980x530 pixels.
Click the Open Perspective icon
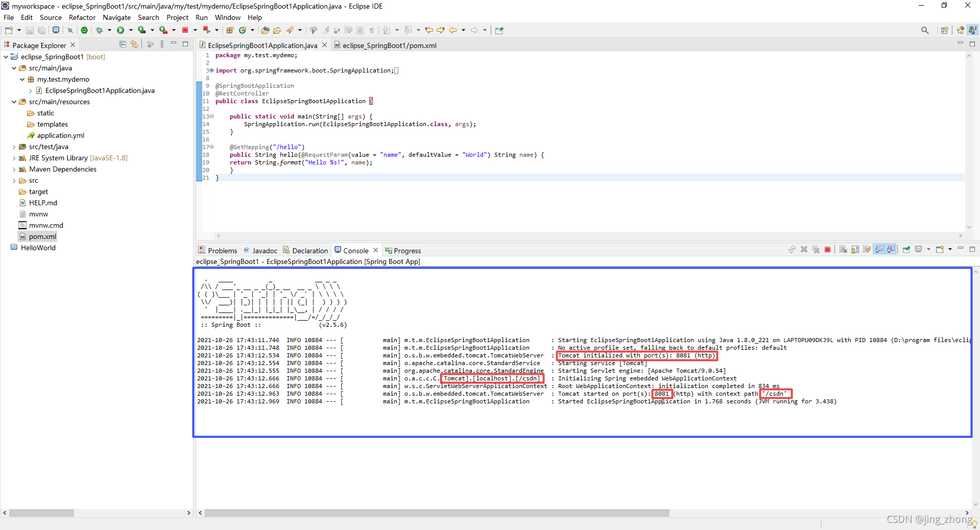pyautogui.click(x=944, y=31)
